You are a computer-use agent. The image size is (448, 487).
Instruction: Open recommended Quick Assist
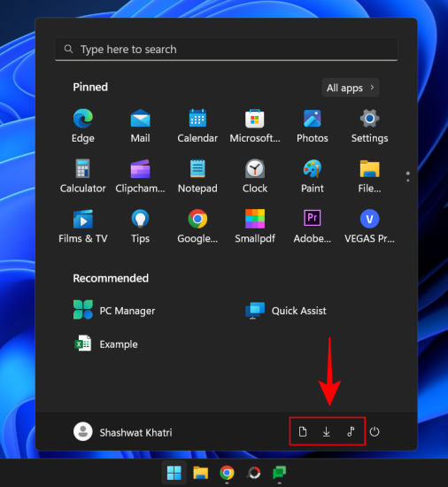coord(286,310)
